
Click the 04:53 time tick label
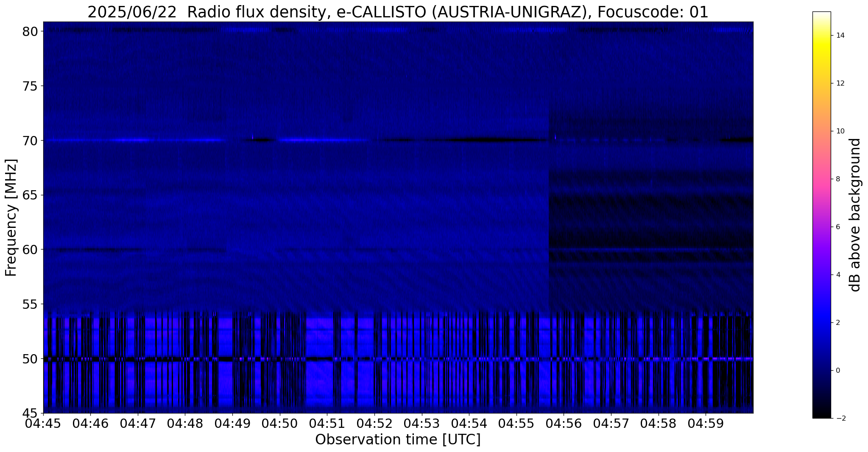click(421, 424)
